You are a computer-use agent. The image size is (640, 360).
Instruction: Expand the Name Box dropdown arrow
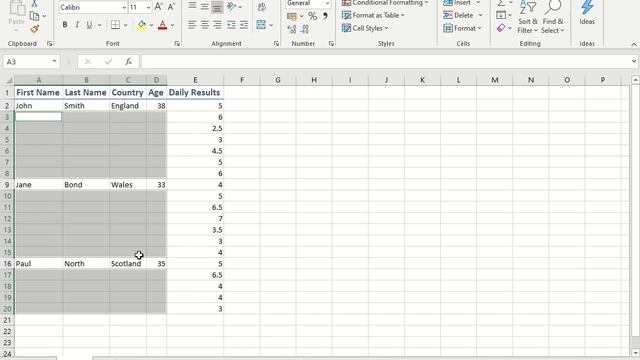[x=54, y=62]
